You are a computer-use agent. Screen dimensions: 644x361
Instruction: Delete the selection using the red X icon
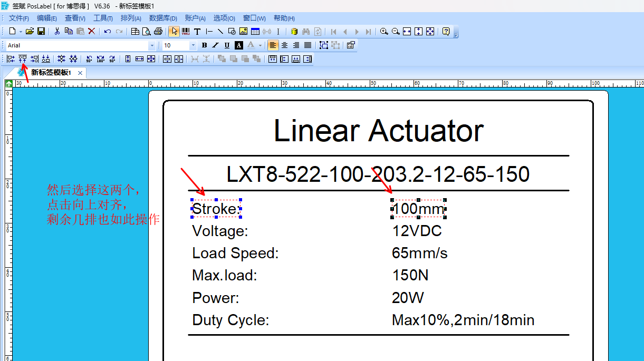tap(92, 32)
